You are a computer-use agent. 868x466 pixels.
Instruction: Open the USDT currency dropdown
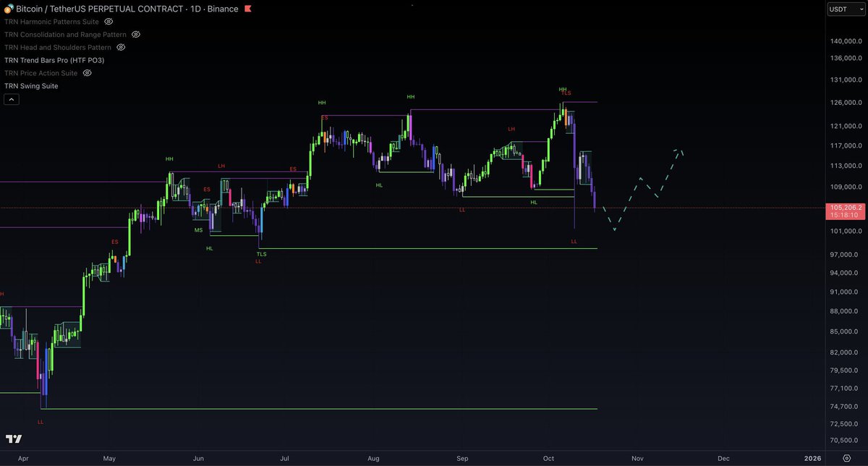tap(845, 9)
